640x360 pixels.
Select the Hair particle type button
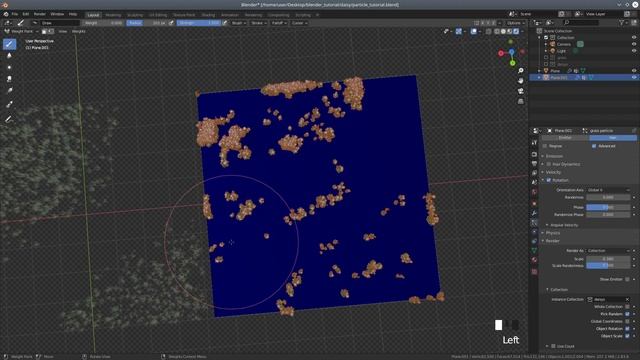(613, 138)
